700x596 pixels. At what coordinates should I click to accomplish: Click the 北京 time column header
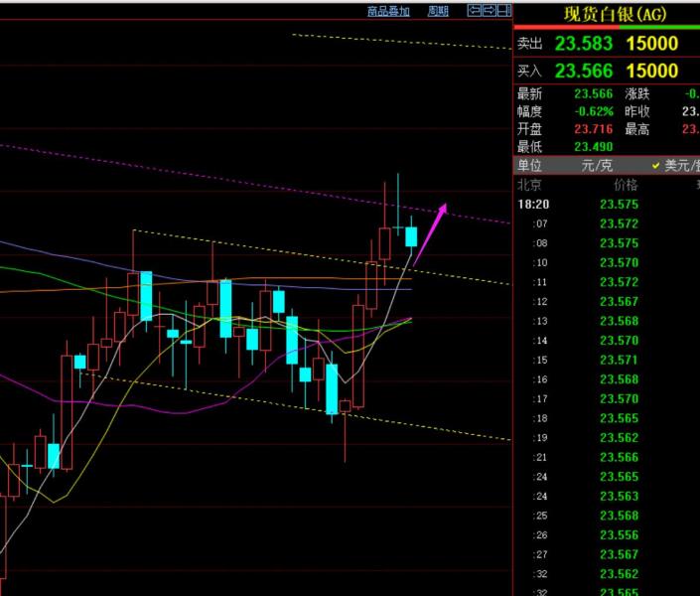pyautogui.click(x=529, y=185)
